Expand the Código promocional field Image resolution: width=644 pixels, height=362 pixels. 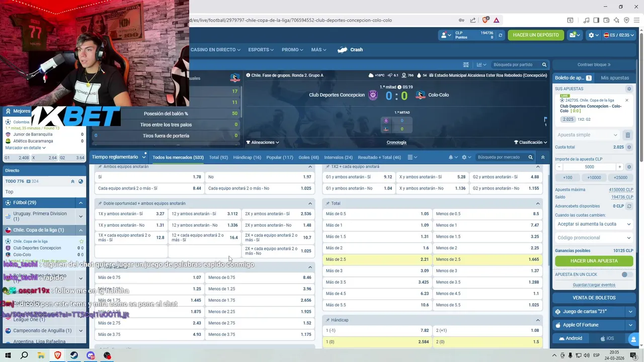tap(594, 238)
